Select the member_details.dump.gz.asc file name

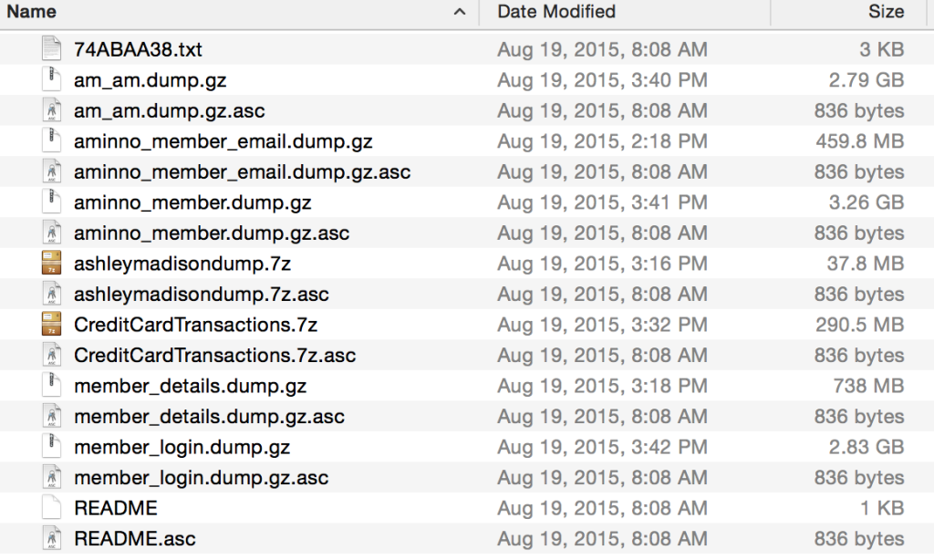point(210,417)
